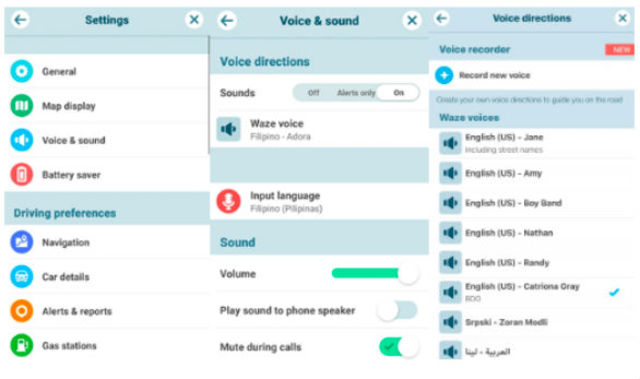Set Sounds to On
The image size is (640, 379).
[x=398, y=93]
